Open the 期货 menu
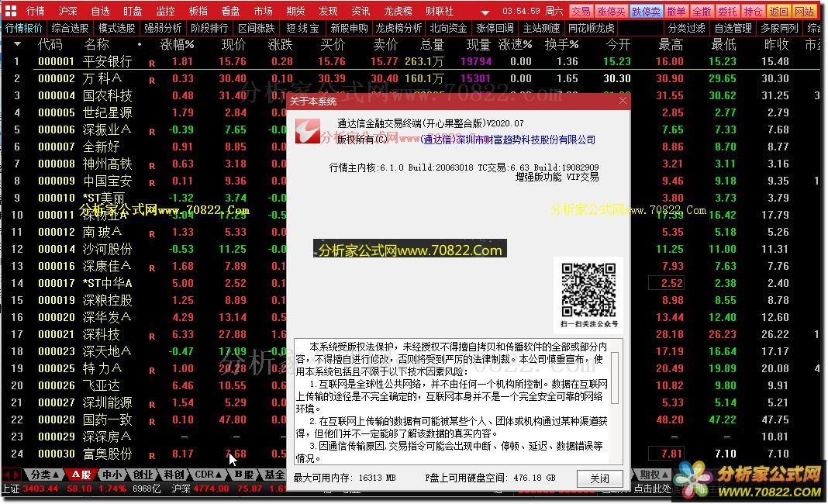The height and width of the screenshot is (504, 828). pos(295,11)
